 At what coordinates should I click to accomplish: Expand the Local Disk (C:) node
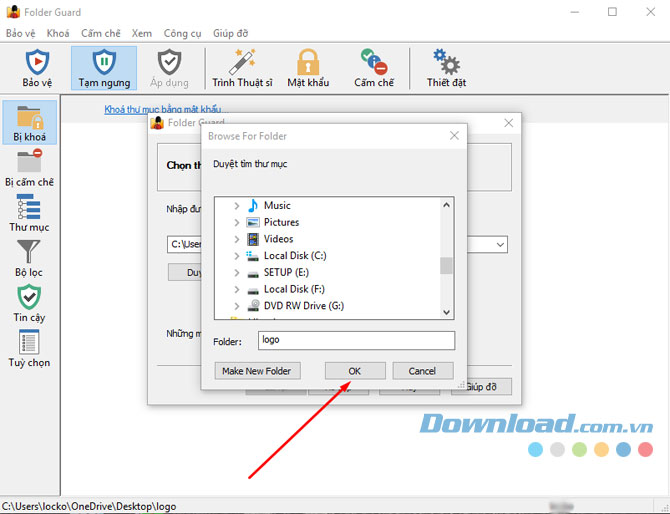[x=236, y=256]
